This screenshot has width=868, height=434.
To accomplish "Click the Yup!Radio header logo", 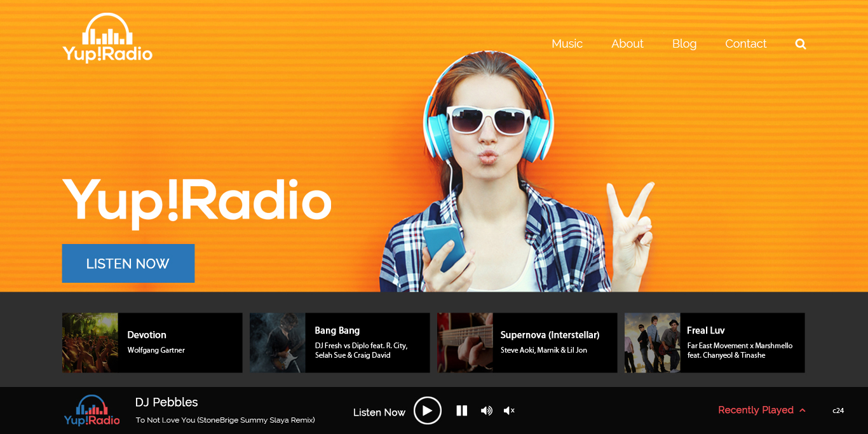I will 106,38.
